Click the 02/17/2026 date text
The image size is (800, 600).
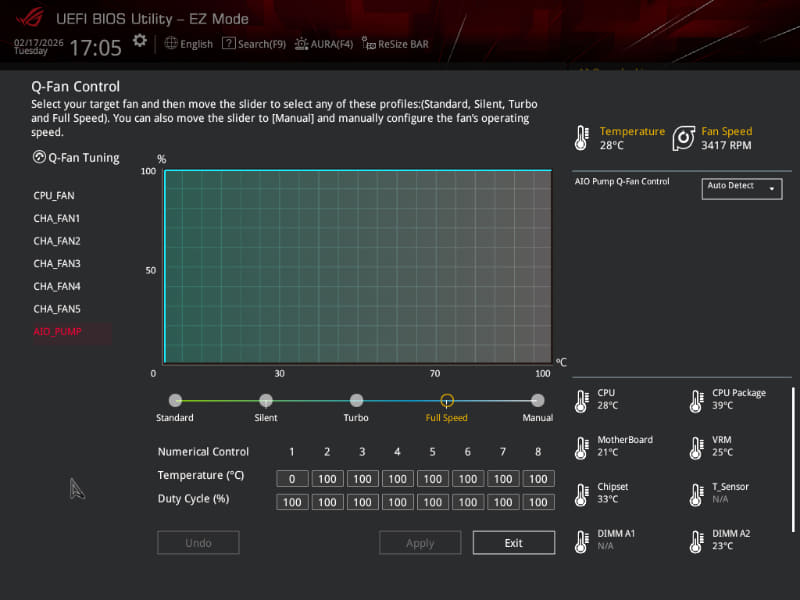(39, 42)
